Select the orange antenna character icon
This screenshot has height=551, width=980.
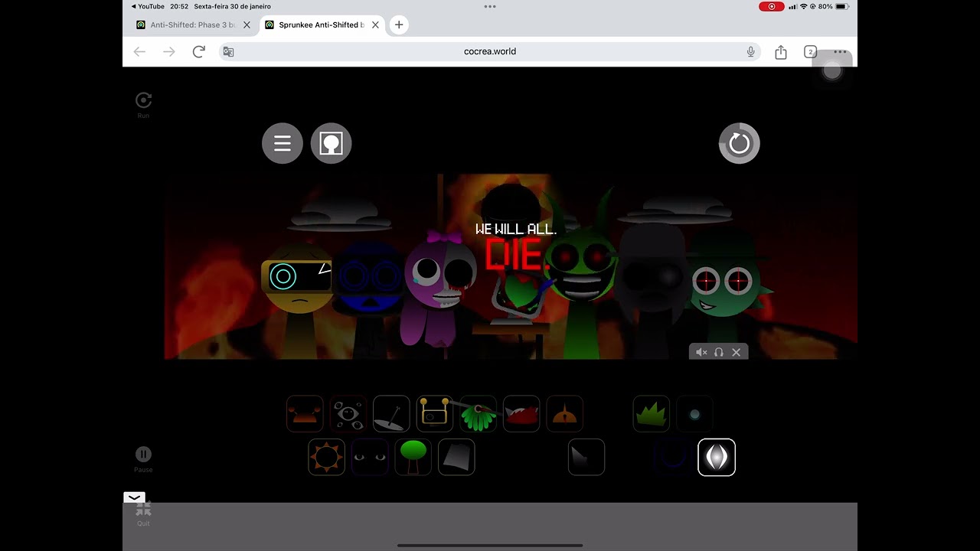(305, 414)
